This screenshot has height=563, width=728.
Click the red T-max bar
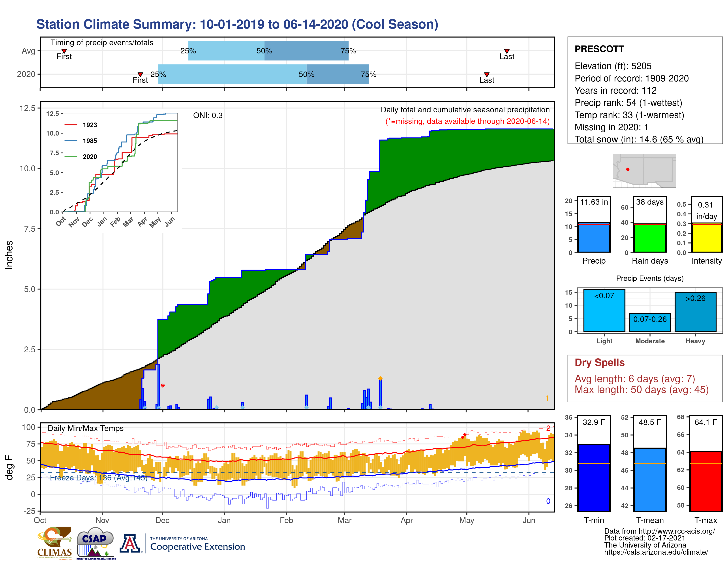pos(706,481)
